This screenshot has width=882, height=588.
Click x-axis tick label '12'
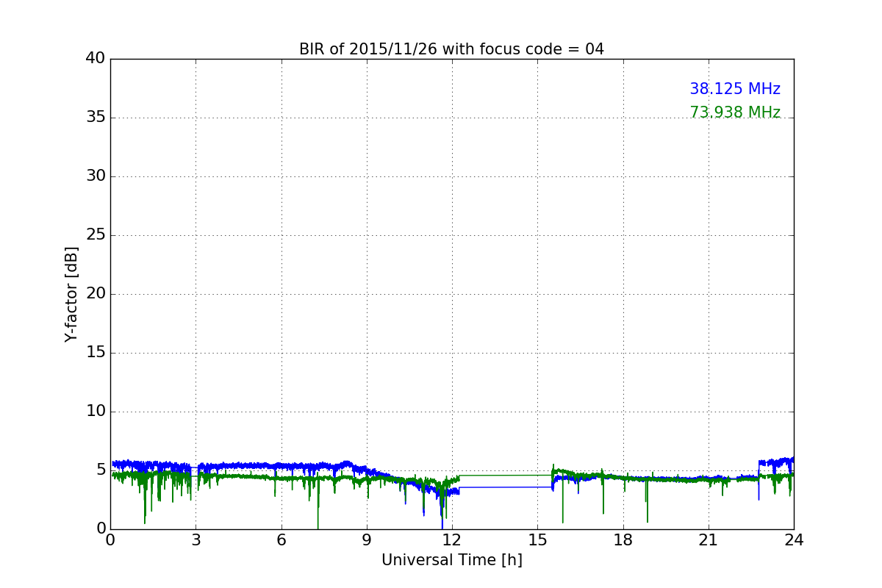click(452, 540)
